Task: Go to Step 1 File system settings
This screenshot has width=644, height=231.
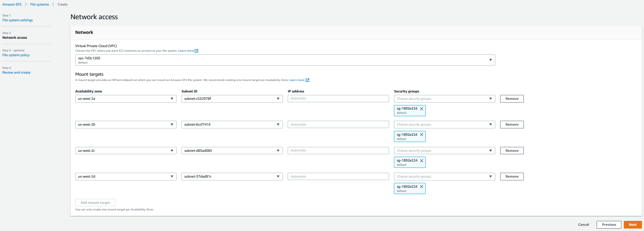Action: (x=17, y=20)
